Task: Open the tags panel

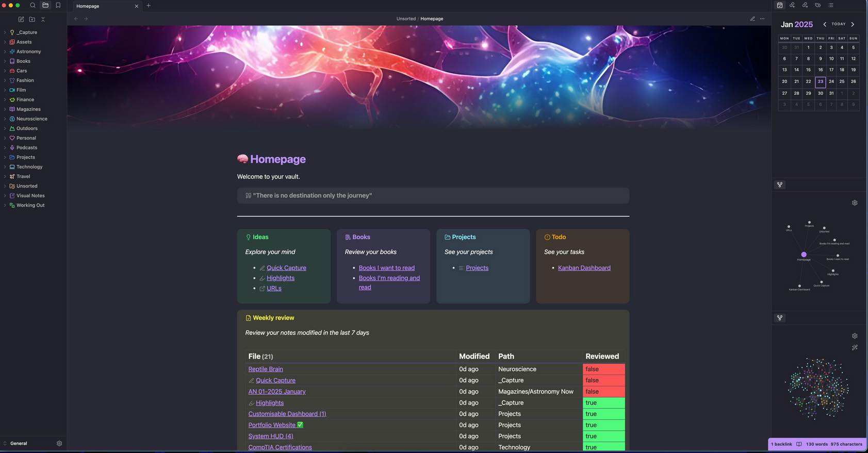Action: [818, 5]
